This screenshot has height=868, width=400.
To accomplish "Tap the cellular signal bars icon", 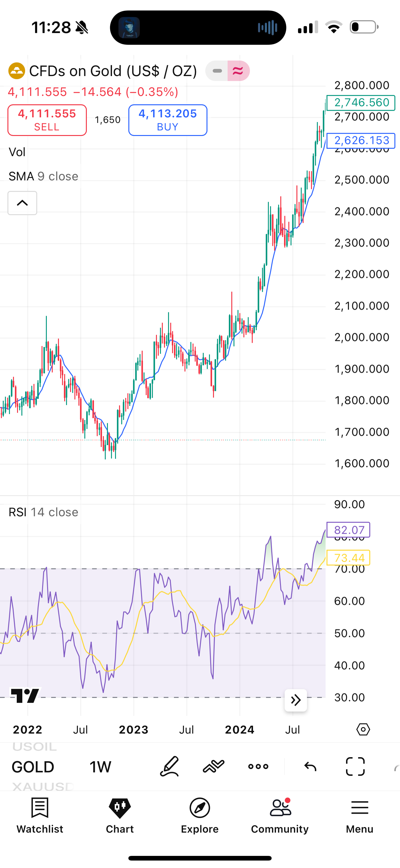I will pyautogui.click(x=308, y=27).
